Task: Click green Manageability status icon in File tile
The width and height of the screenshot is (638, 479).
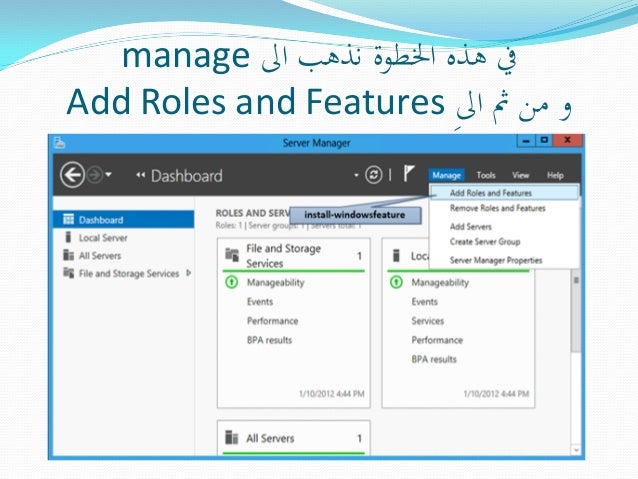Action: click(x=232, y=282)
